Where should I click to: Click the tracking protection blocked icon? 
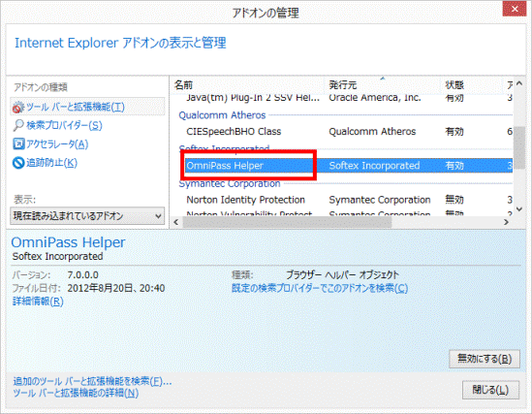18,163
